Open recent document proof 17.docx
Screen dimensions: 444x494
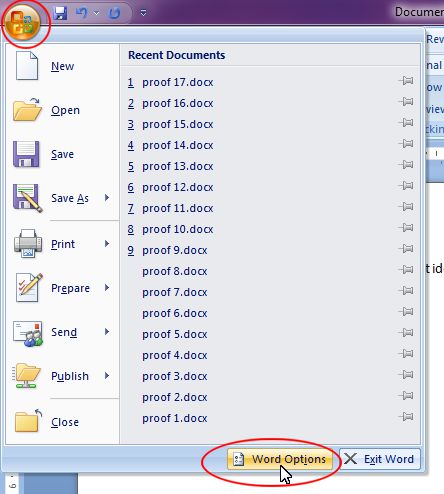(178, 82)
